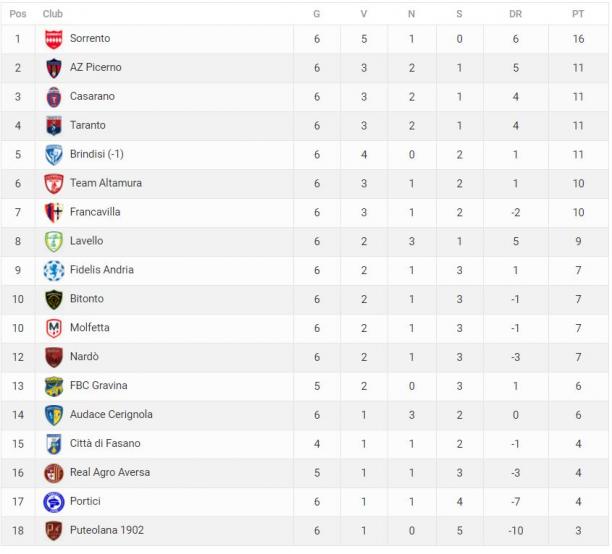This screenshot has width=612, height=554.
Task: Sort table by PT column header
Action: [x=578, y=14]
